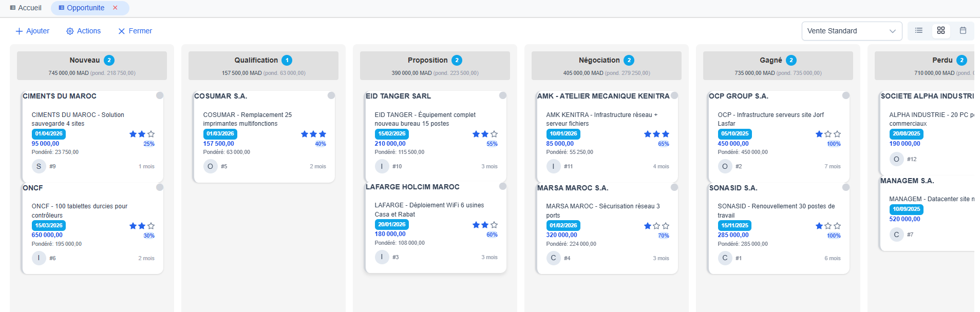Click the O avatar on card #2
Image resolution: width=980 pixels, height=312 pixels.
[725, 166]
